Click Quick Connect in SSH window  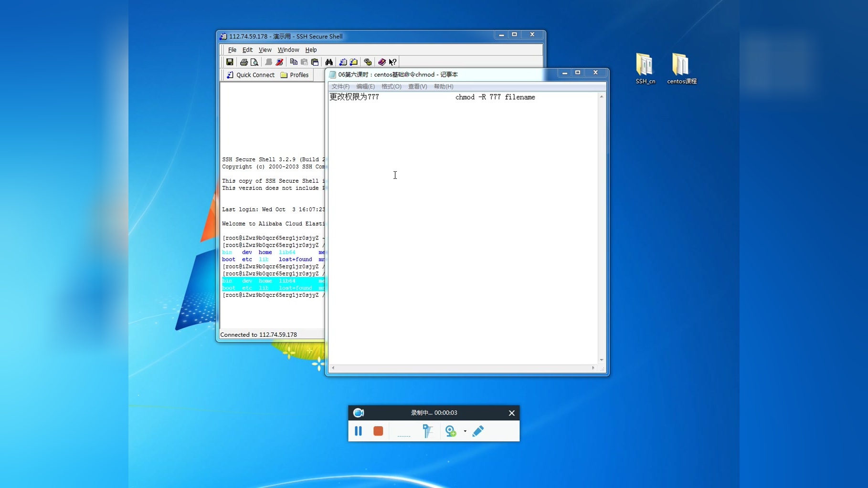pos(251,75)
